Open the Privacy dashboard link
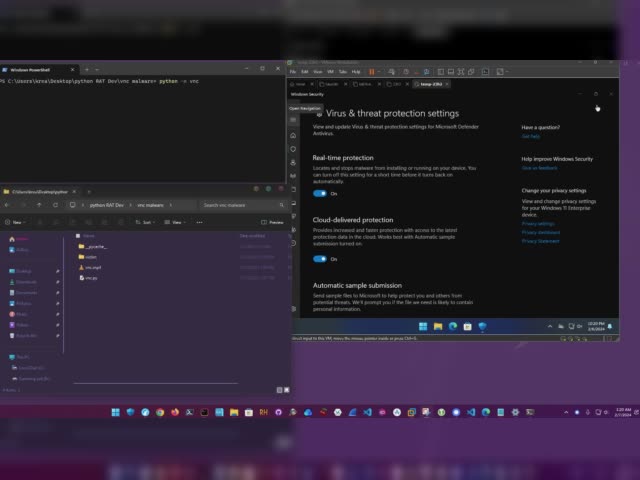 (x=540, y=232)
